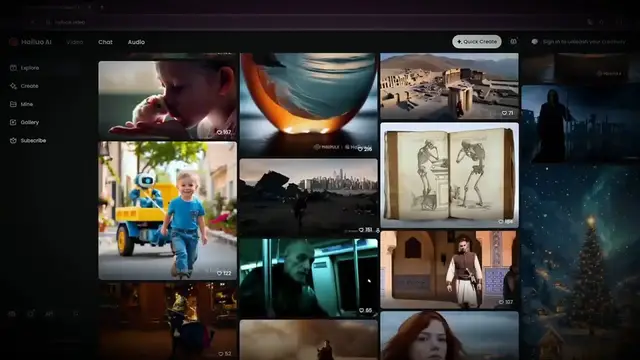Viewport: 640px width, 360px height.
Task: Open the hooded figure silhouette video
Action: coord(580,124)
